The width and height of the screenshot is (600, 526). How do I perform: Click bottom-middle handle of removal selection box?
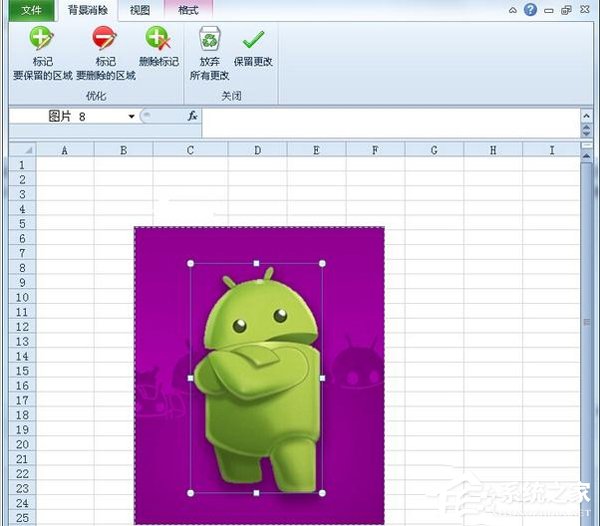click(256, 493)
